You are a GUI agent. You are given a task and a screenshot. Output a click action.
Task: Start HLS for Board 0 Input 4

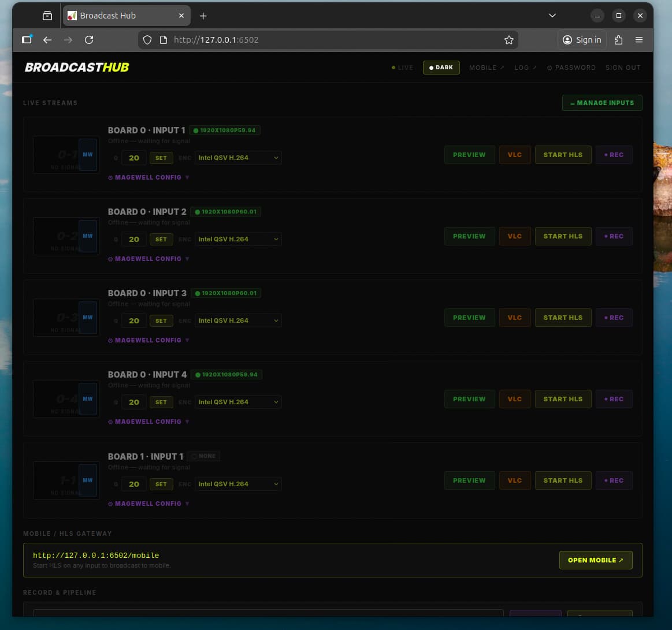(563, 399)
